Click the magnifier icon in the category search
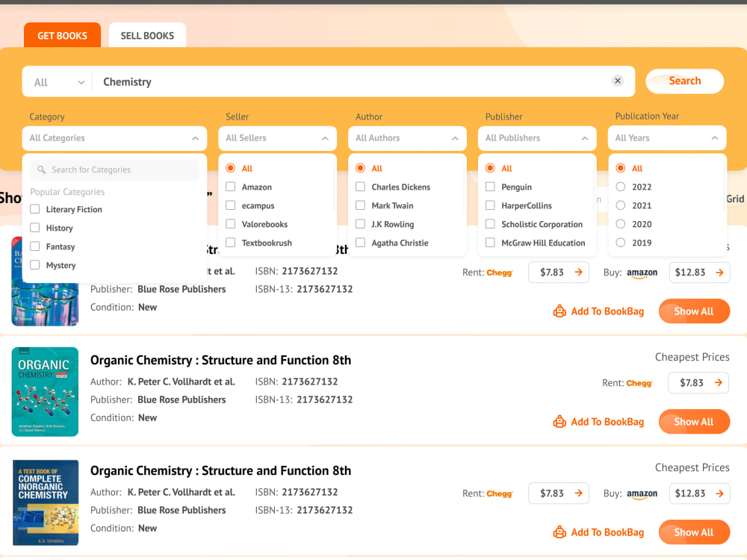Screen dimensions: 747x560 (x=41, y=170)
